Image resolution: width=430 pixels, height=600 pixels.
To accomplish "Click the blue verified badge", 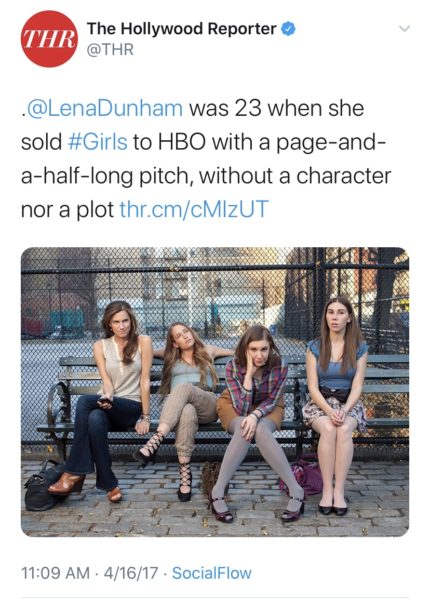I will [288, 29].
